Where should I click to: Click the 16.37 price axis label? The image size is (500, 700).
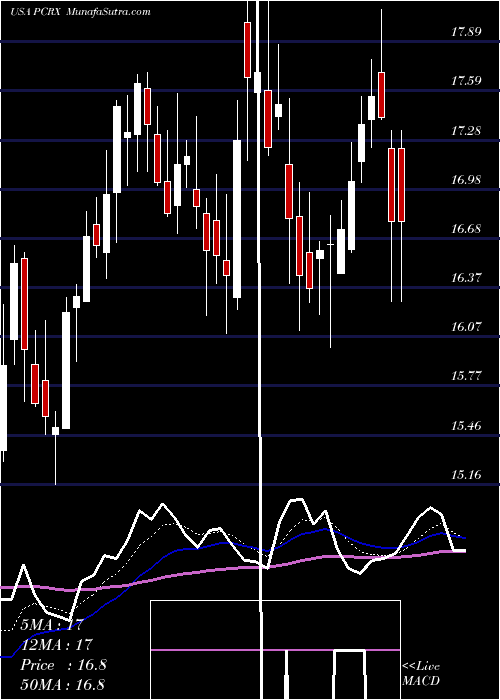pyautogui.click(x=466, y=278)
